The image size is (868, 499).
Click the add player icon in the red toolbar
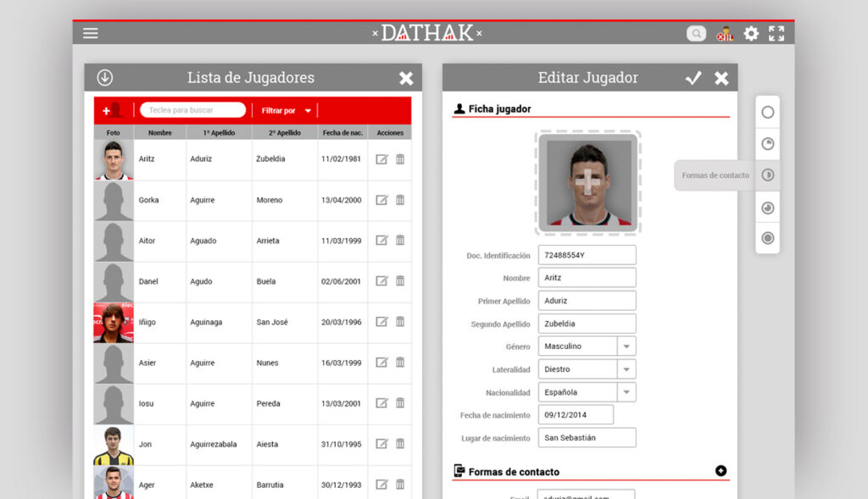pyautogui.click(x=113, y=110)
